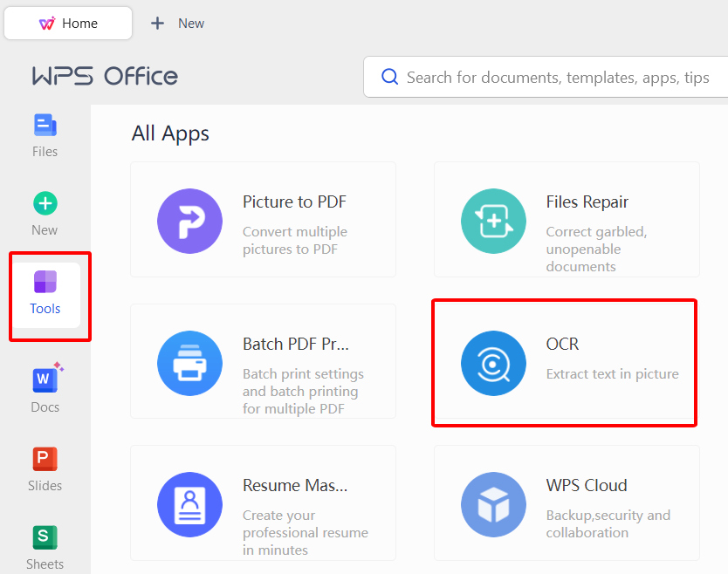
Task: Click the WPS Office logo text
Action: [x=105, y=76]
